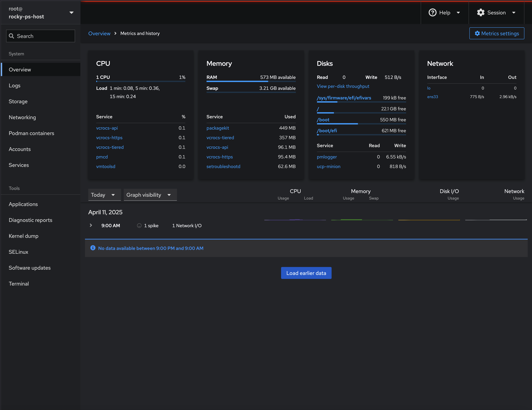Image resolution: width=532 pixels, height=410 pixels.
Task: Click the Help question mark icon
Action: click(432, 12)
